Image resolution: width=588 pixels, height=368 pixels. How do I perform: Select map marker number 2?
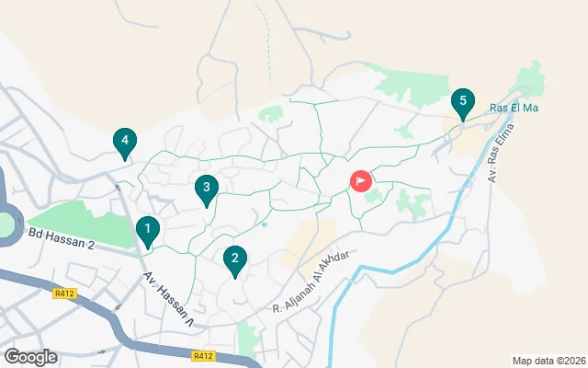point(235,260)
